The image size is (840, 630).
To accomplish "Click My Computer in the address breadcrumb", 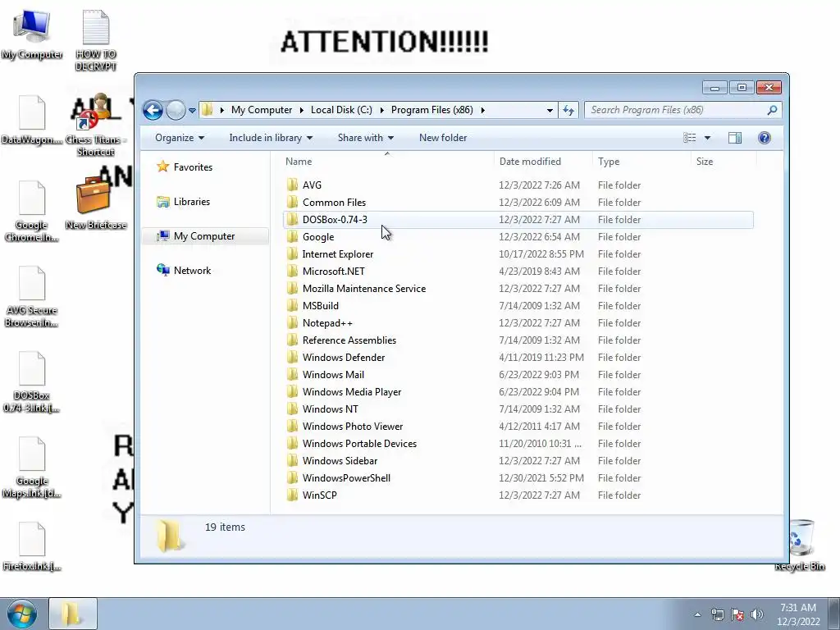I will (262, 110).
